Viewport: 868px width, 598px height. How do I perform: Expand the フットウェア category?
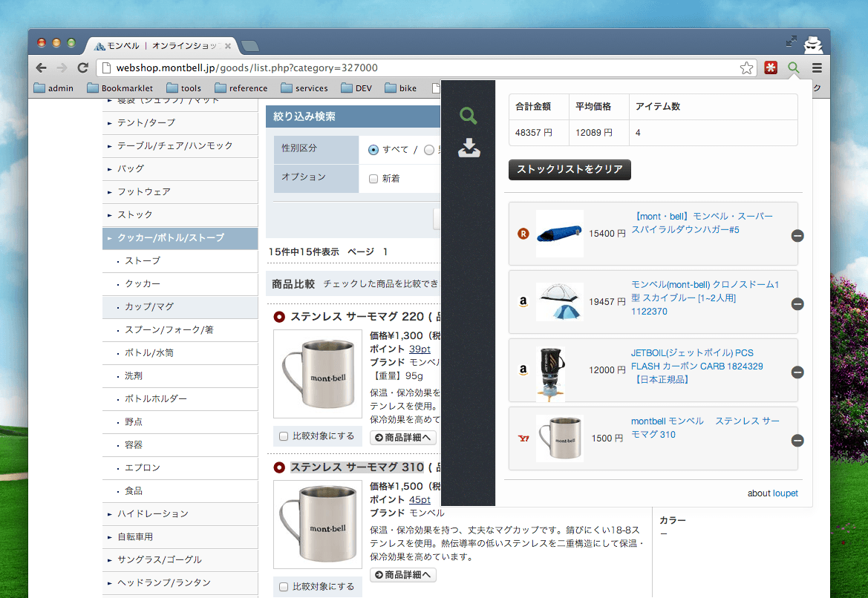pos(180,192)
